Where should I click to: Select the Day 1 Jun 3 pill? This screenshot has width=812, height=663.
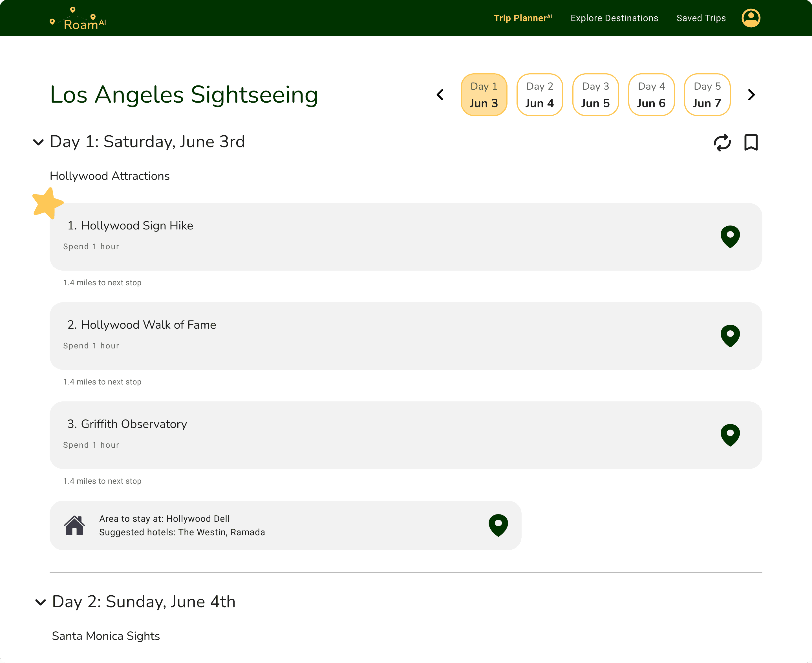tap(484, 95)
